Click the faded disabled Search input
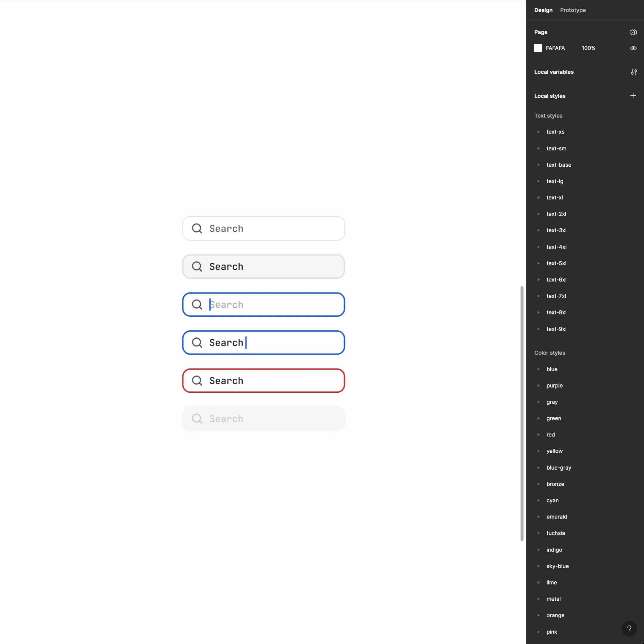 [x=263, y=418]
